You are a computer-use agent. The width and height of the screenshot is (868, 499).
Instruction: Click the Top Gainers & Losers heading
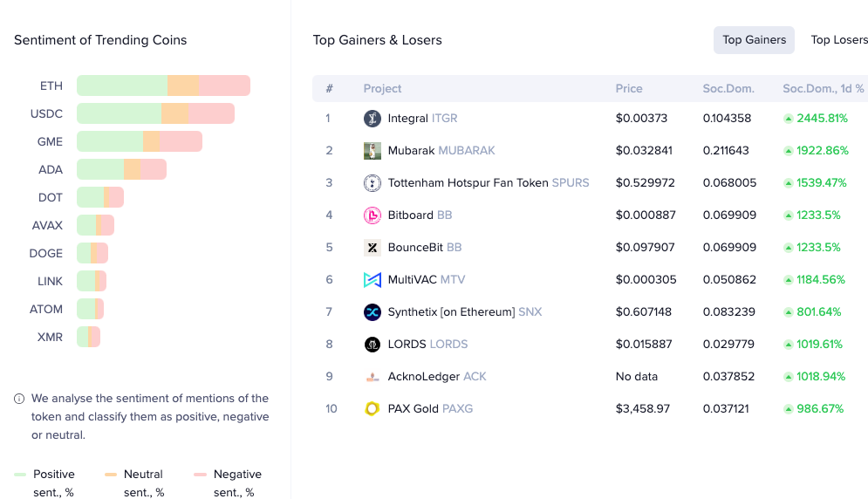377,40
